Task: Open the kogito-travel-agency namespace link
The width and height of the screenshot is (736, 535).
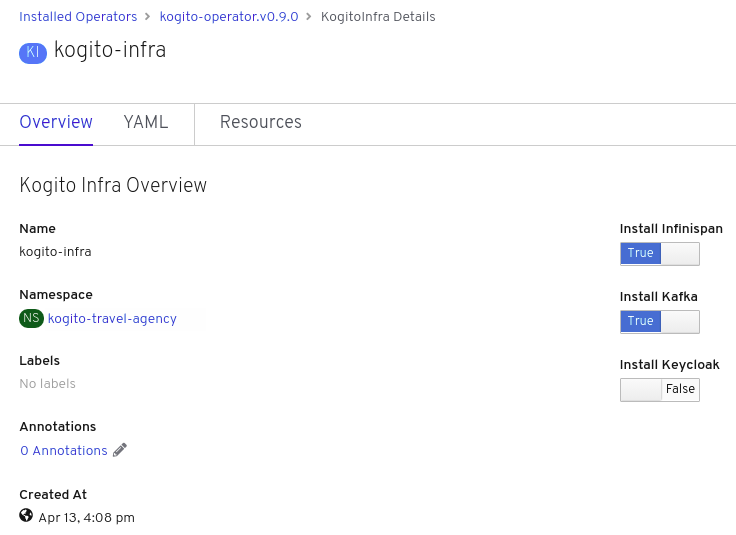Action: (112, 319)
